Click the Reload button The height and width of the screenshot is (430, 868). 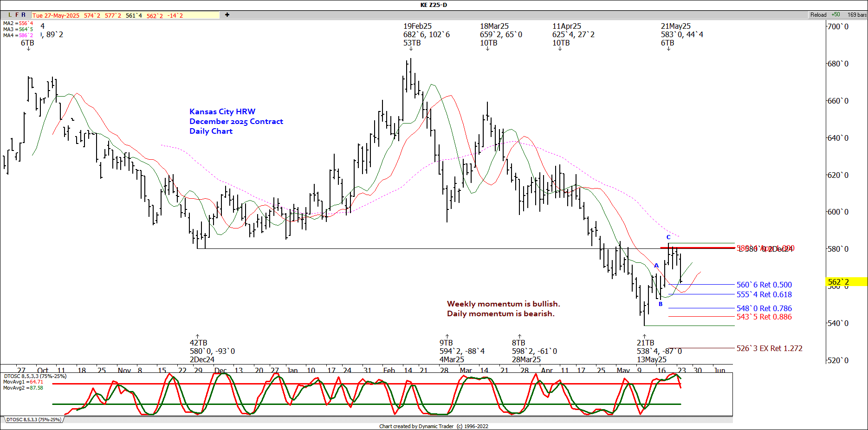[818, 15]
